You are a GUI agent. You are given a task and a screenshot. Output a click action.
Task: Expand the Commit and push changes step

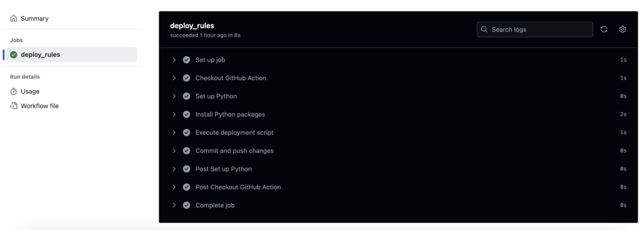(x=174, y=151)
